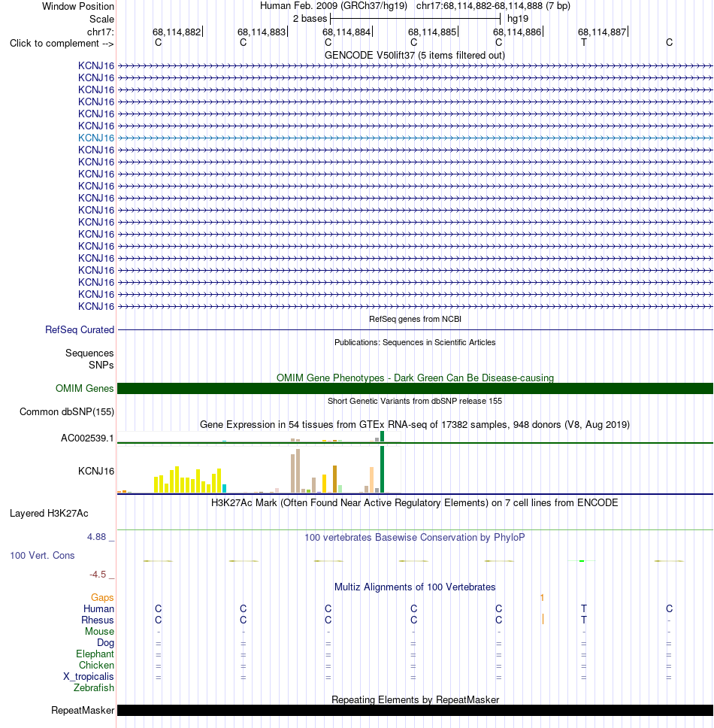This screenshot has height=728, width=714.
Task: Select the Zebrafish alignment row label
Action: pos(94,687)
